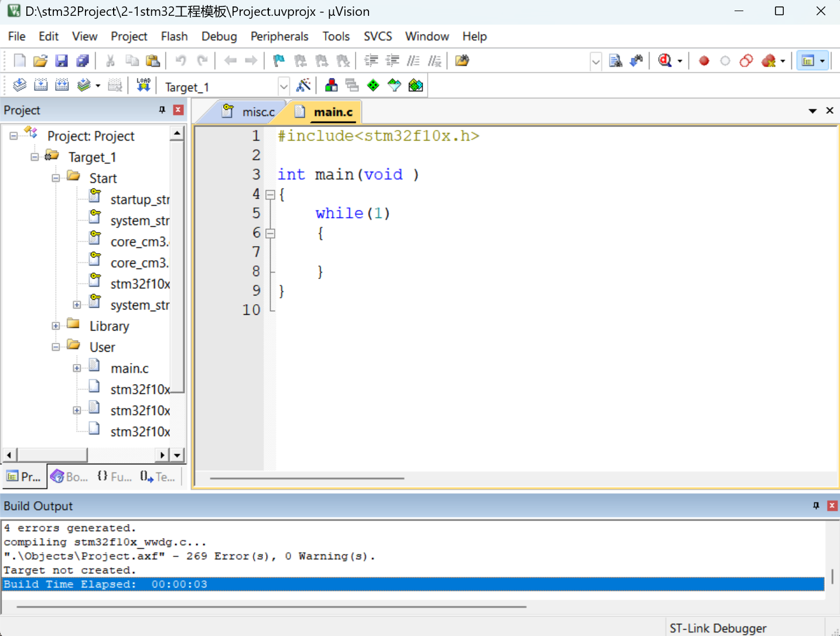Click 'ST-Link Debugger' in the status bar
The width and height of the screenshot is (840, 636).
pos(718,628)
